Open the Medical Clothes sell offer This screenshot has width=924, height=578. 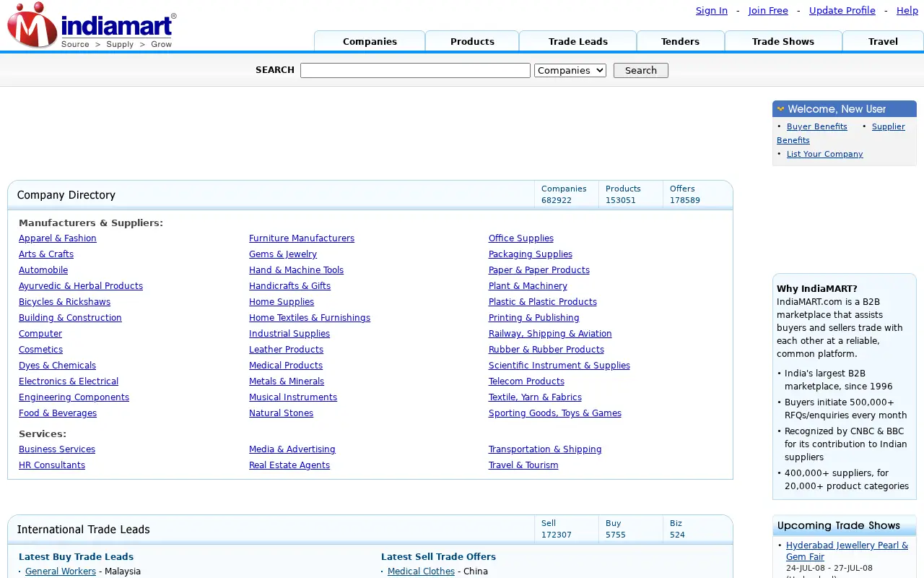click(x=421, y=571)
